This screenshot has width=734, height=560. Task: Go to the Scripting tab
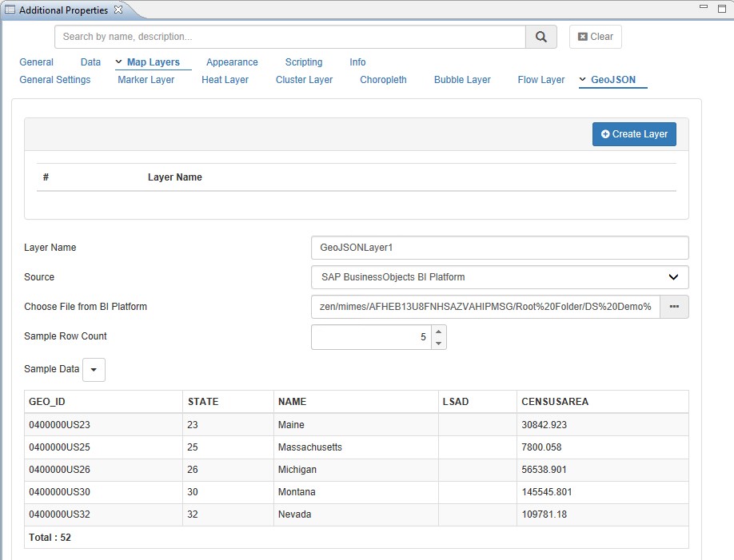304,62
